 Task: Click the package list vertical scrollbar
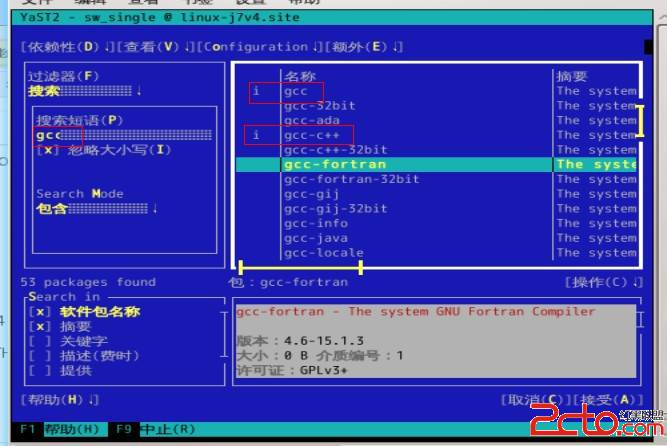coord(640,121)
